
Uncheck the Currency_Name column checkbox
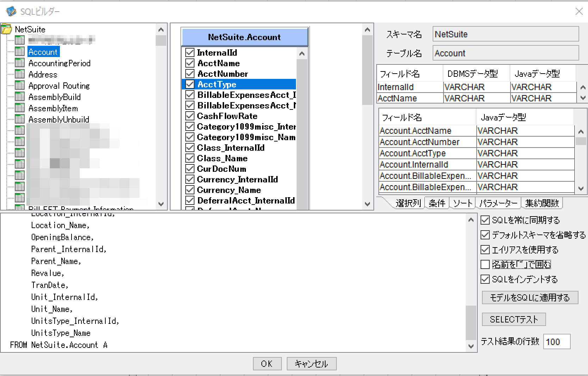point(190,190)
